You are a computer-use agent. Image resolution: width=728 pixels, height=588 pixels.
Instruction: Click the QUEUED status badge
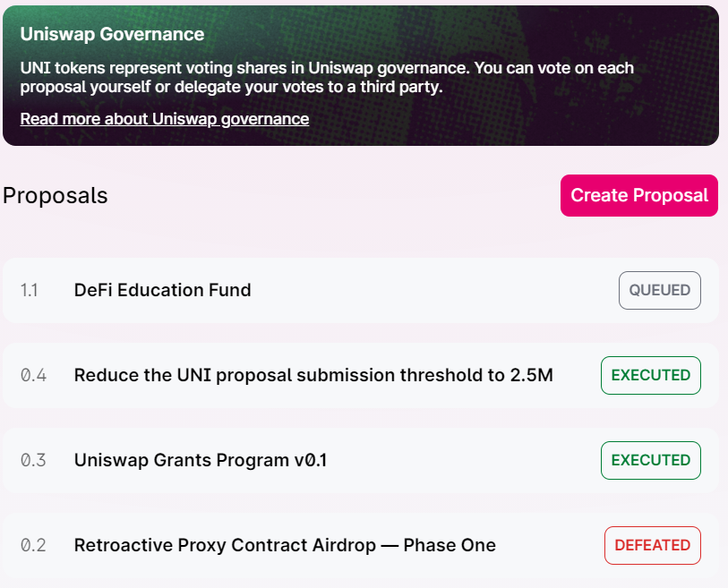coord(659,290)
